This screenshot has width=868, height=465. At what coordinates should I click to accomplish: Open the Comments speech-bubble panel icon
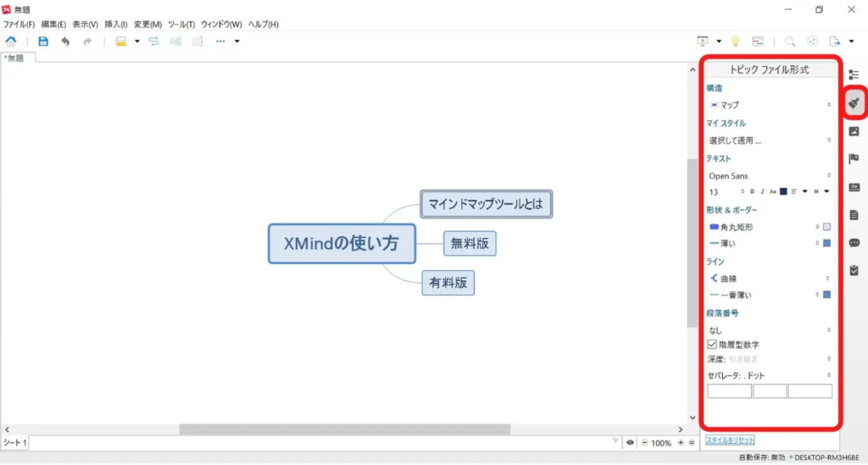click(854, 243)
